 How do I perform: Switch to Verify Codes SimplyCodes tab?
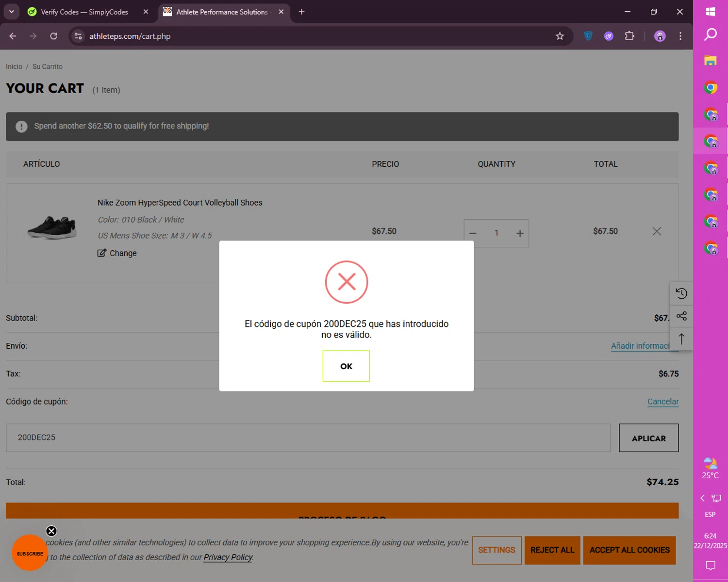[x=84, y=12]
